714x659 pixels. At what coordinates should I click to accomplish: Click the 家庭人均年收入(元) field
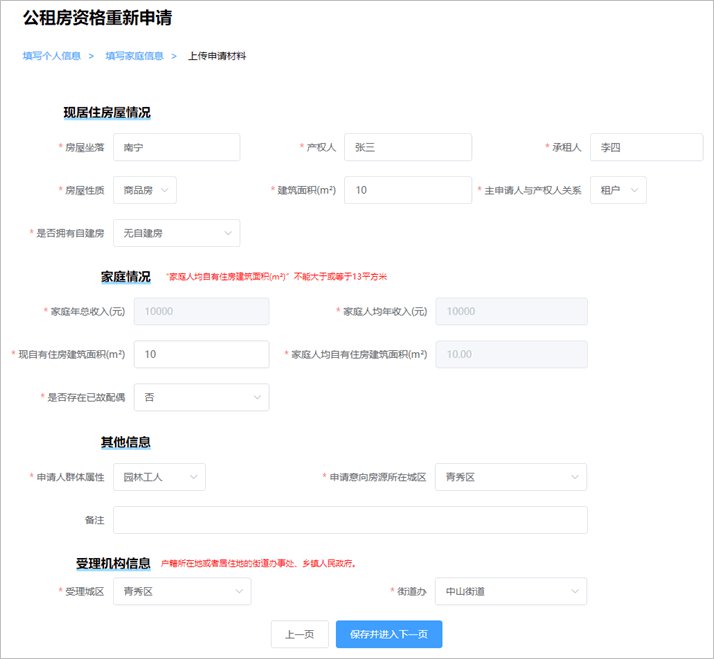[511, 312]
